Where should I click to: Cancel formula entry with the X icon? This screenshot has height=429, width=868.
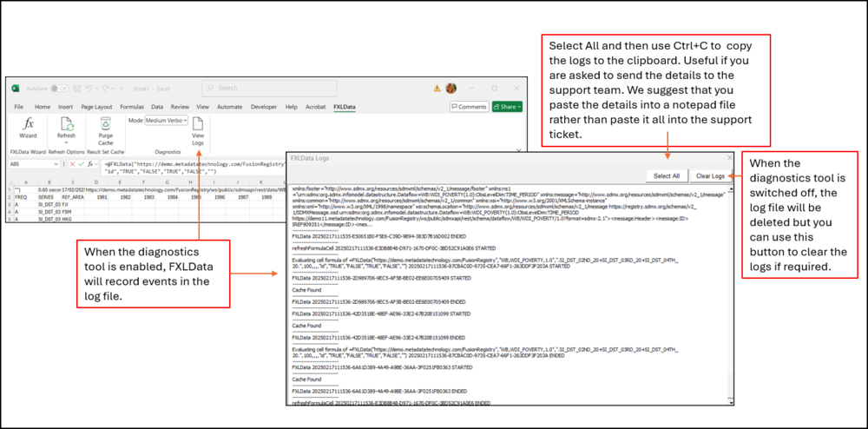click(74, 163)
